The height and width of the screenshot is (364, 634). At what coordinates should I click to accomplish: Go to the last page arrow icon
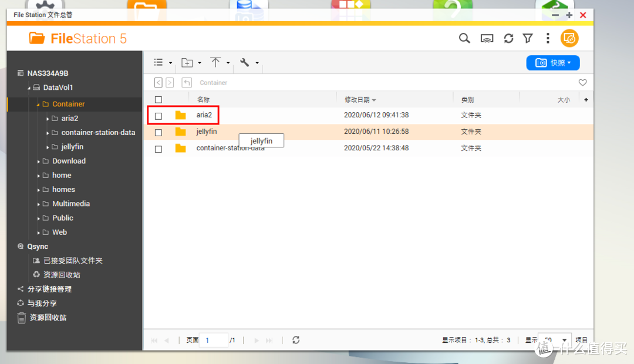pos(269,341)
